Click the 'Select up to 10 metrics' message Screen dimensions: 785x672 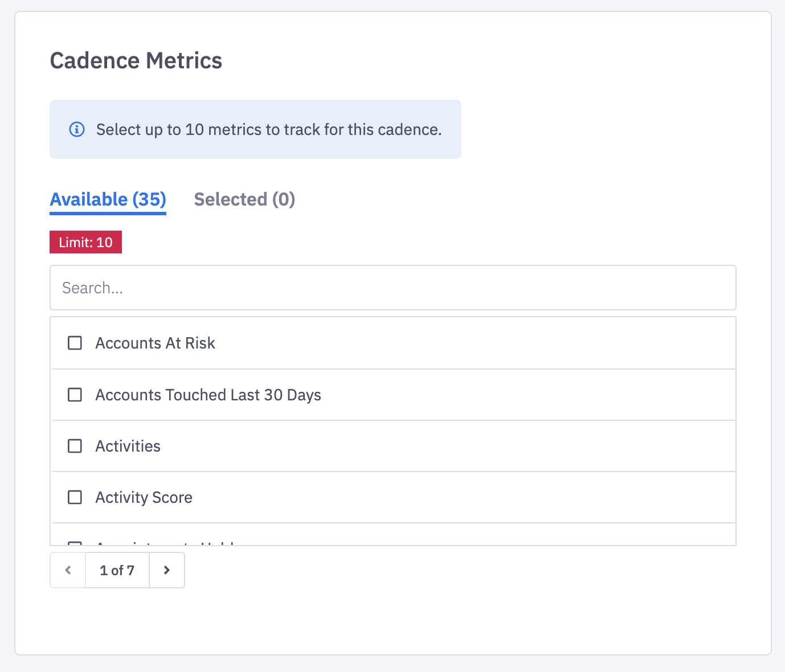[268, 129]
